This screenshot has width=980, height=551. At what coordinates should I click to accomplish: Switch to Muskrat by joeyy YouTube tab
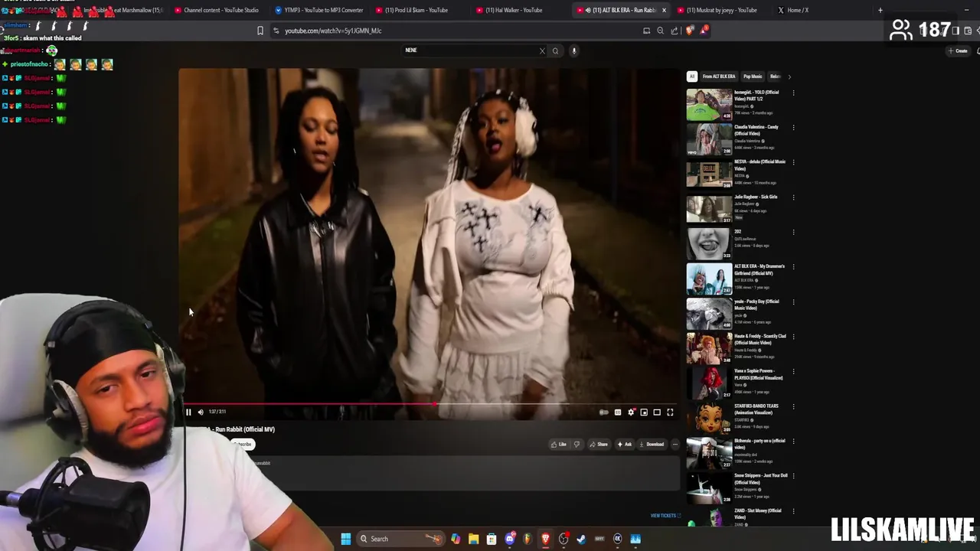[x=720, y=10]
